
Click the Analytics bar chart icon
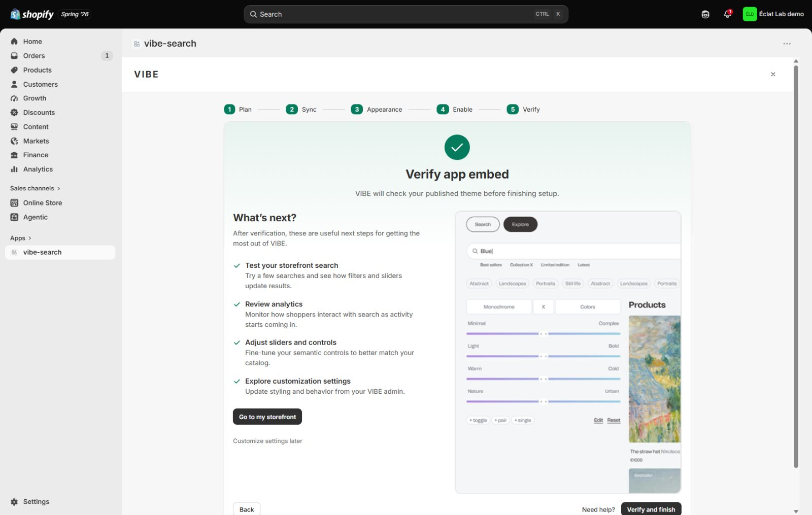[x=14, y=169]
